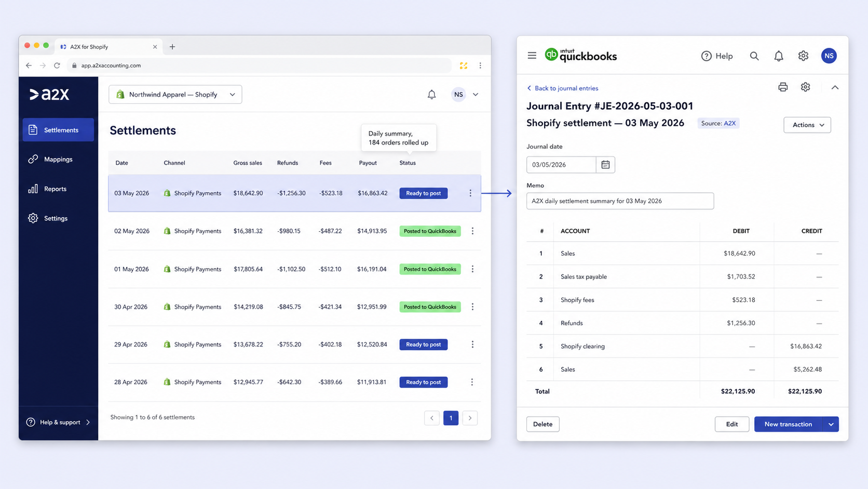Image resolution: width=868 pixels, height=489 pixels.
Task: Go forward in the browser
Action: [43, 65]
